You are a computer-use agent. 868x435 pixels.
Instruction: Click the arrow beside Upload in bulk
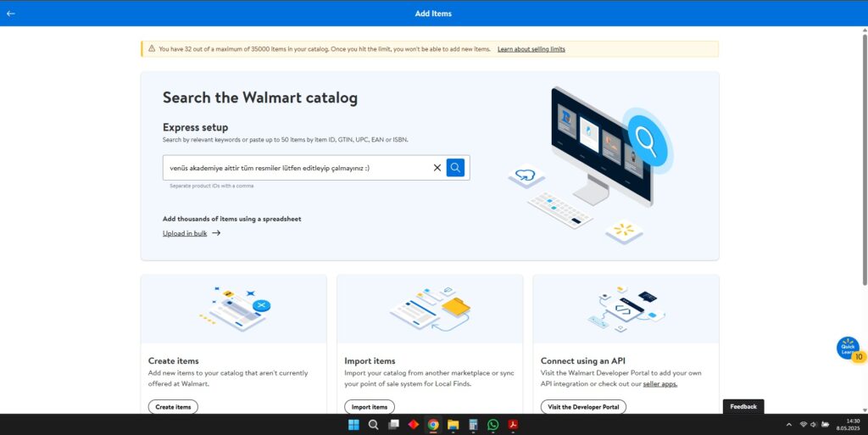(x=216, y=233)
